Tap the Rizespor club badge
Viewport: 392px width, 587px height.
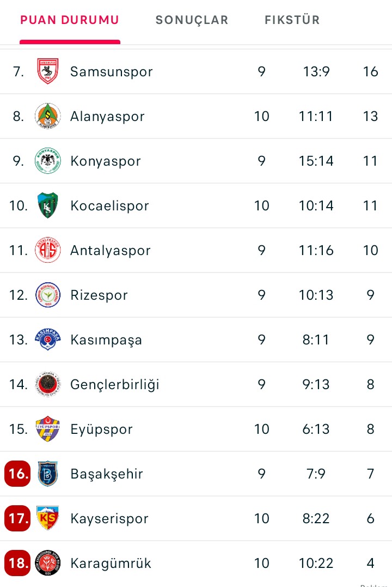48,295
